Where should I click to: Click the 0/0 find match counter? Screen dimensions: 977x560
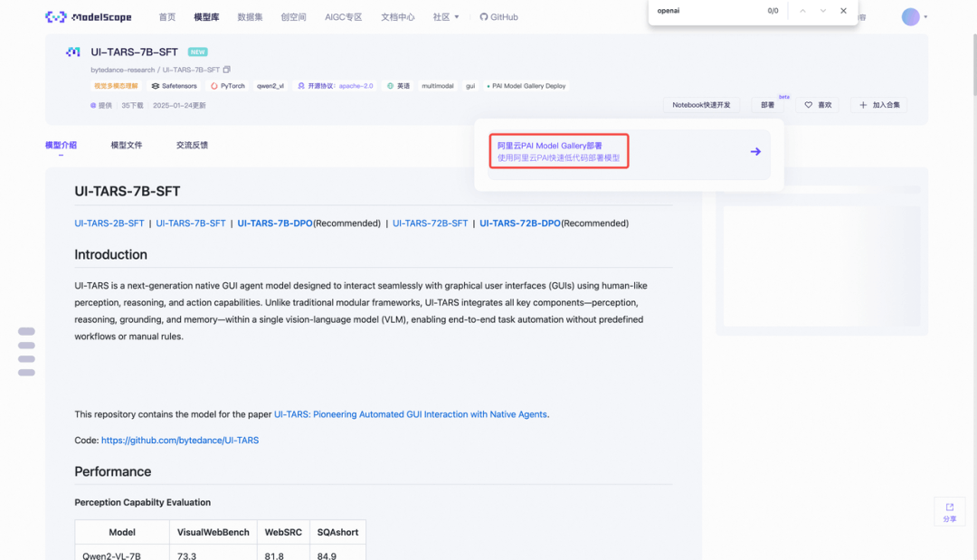pos(773,11)
